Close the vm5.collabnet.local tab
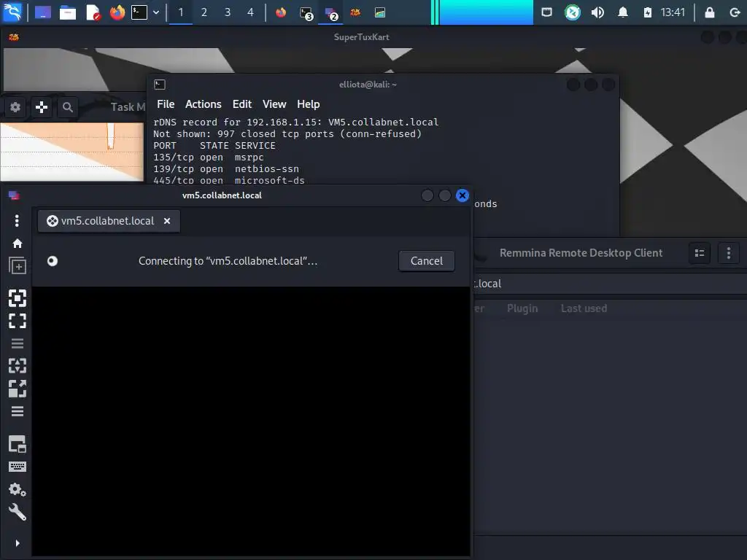The height and width of the screenshot is (560, 747). tap(167, 221)
